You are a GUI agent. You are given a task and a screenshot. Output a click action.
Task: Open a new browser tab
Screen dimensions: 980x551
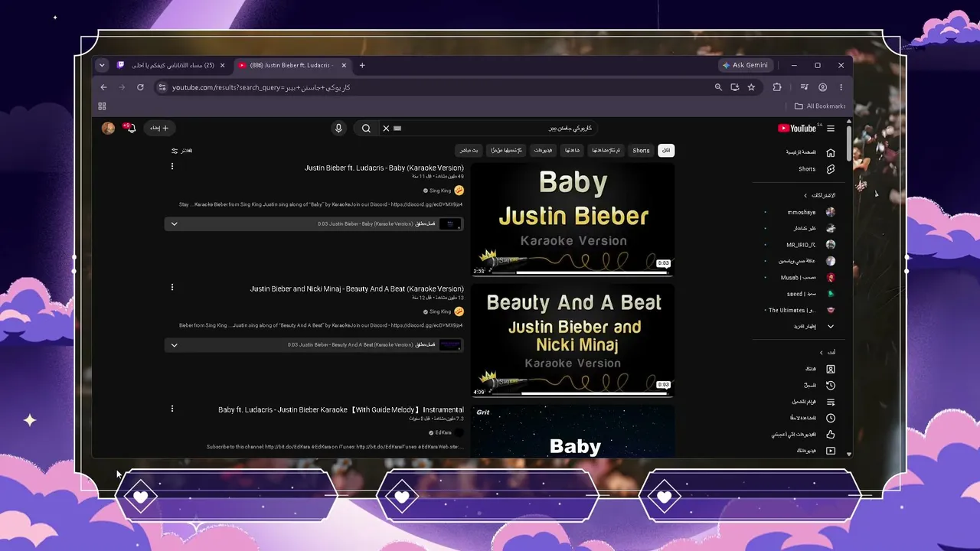[362, 65]
